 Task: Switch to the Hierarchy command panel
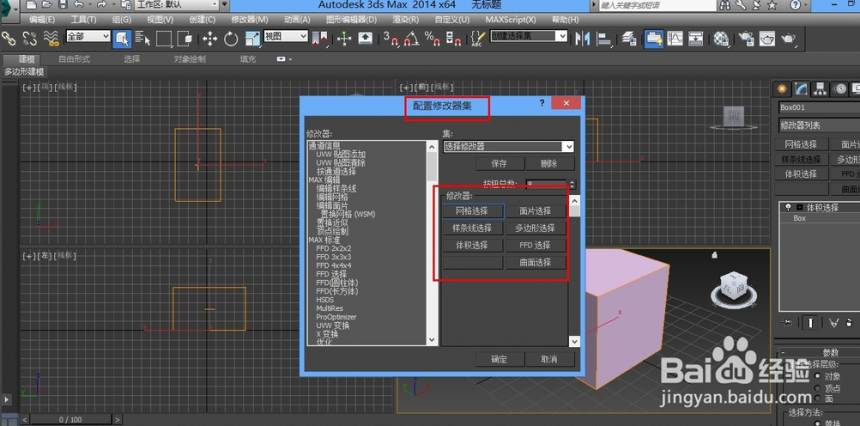[820, 89]
